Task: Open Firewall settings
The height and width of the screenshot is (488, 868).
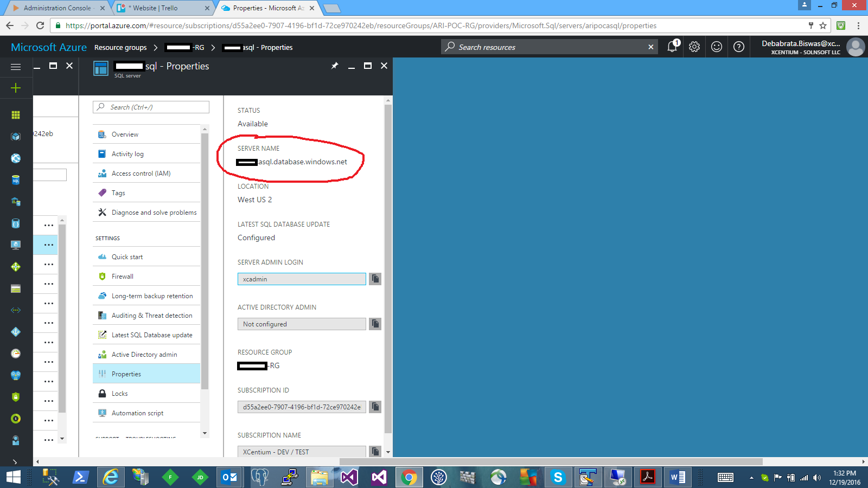Action: [x=146, y=277]
